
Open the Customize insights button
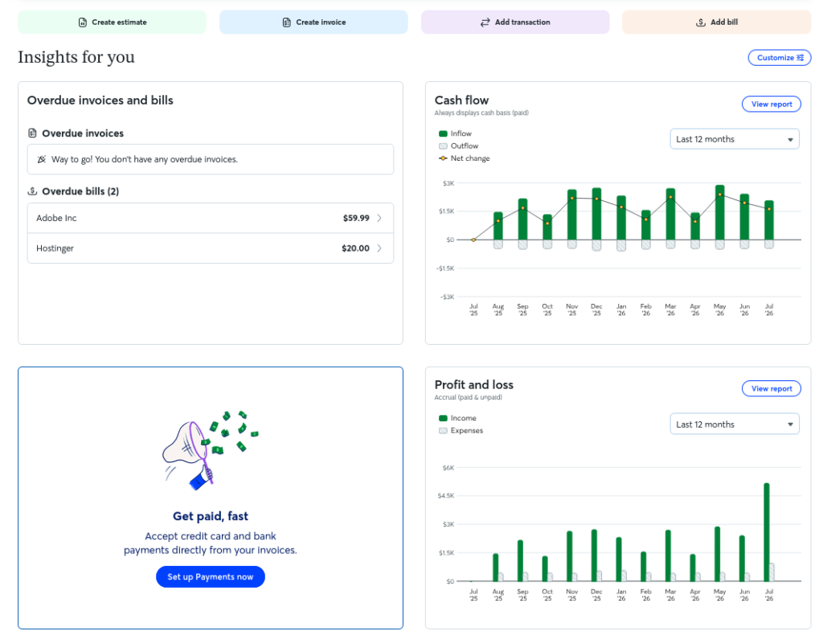780,58
